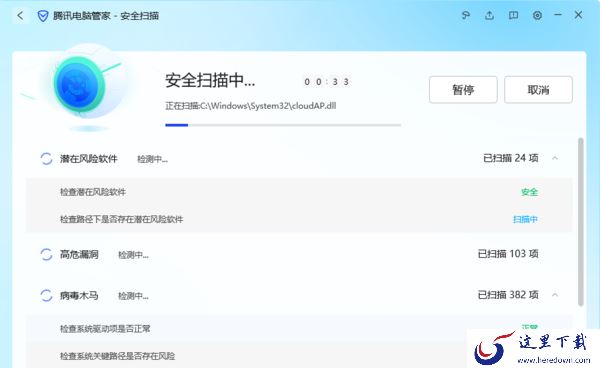The width and height of the screenshot is (600, 368).
Task: Click the vertical scrollbar of results list
Action: 581,222
